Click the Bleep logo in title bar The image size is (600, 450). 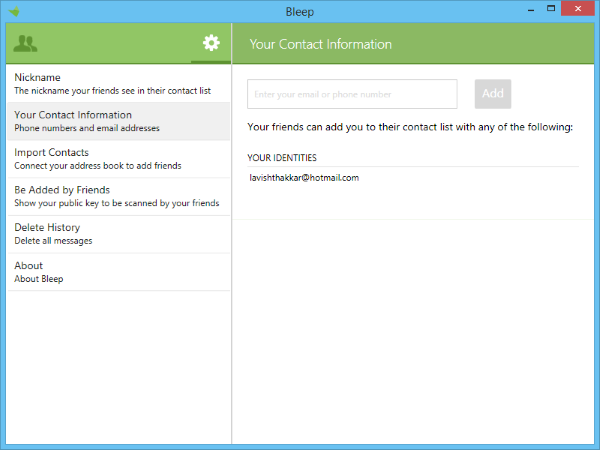point(13,11)
